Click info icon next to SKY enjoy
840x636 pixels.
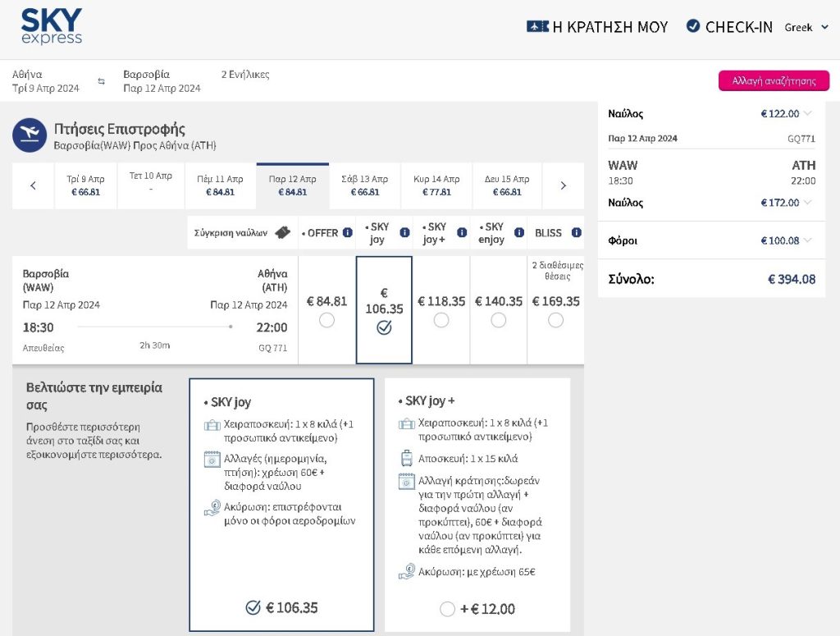(x=519, y=233)
